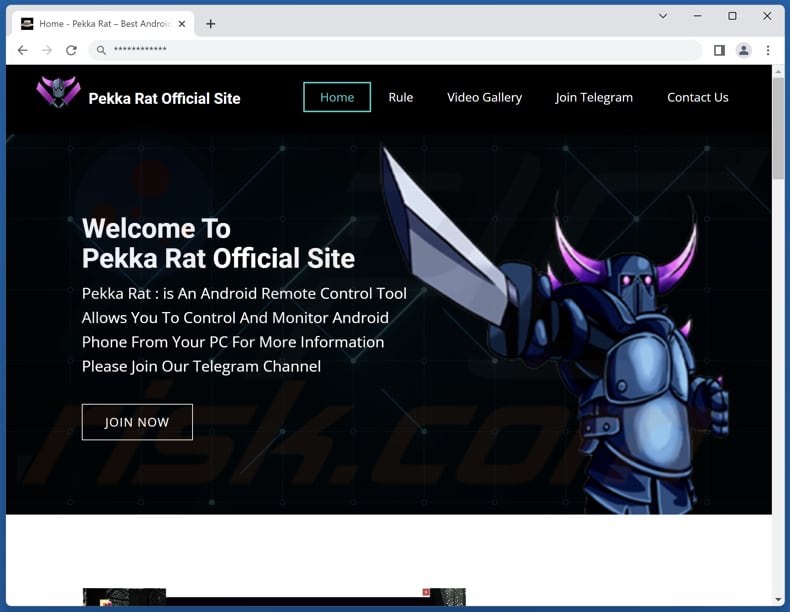Open the Home menu item
790x612 pixels.
pos(337,97)
